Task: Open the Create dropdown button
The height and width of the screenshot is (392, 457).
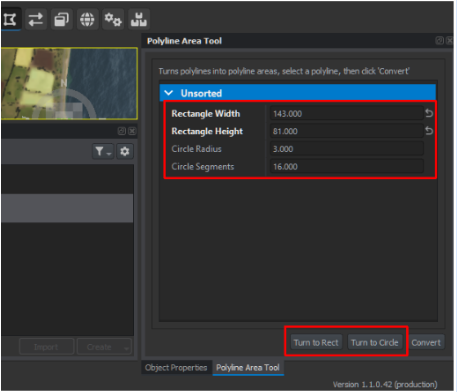Action: tap(104, 347)
